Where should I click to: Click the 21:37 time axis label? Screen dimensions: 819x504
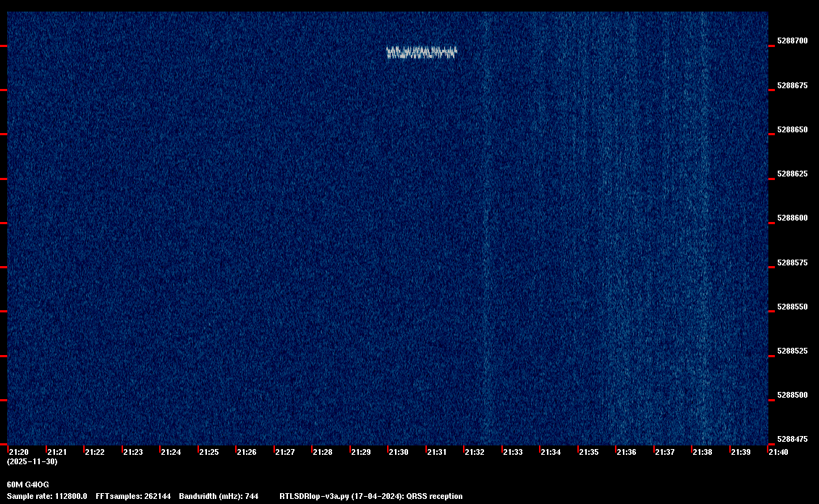pos(664,452)
